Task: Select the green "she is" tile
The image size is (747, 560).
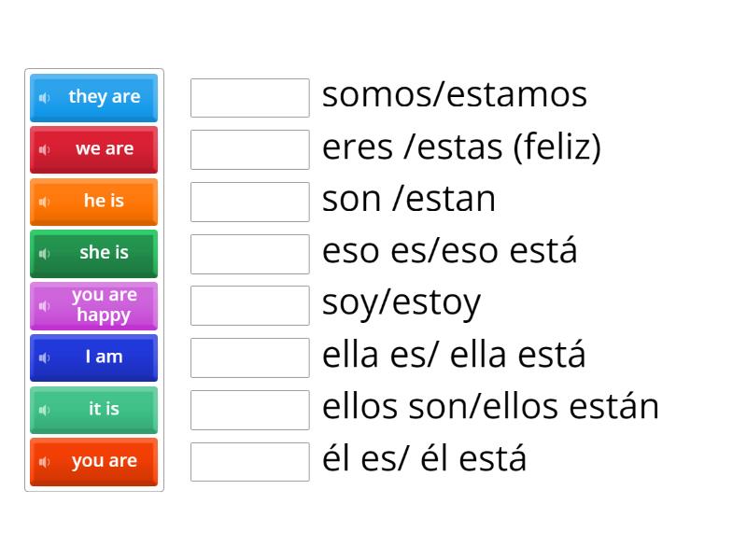Action: click(98, 253)
